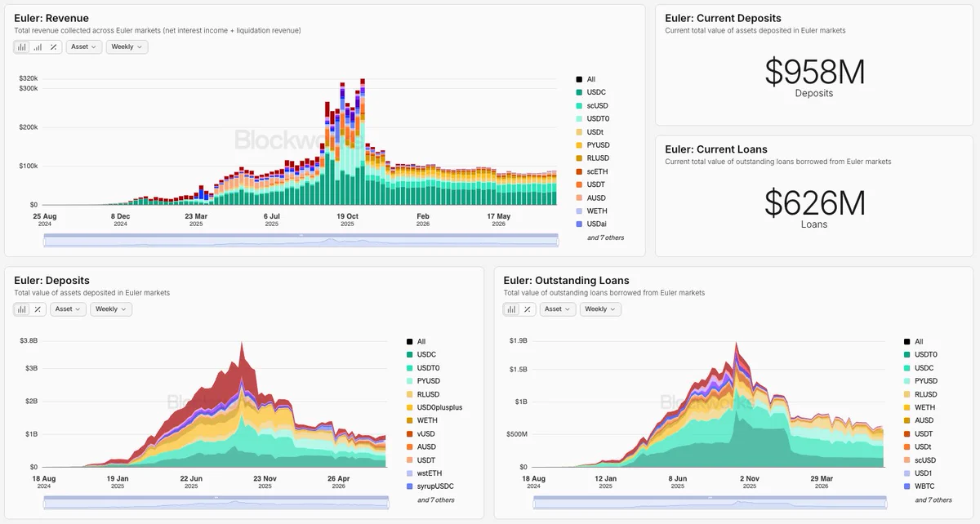
Task: Click the Outstanding Loans chart range navigator
Action: [710, 502]
